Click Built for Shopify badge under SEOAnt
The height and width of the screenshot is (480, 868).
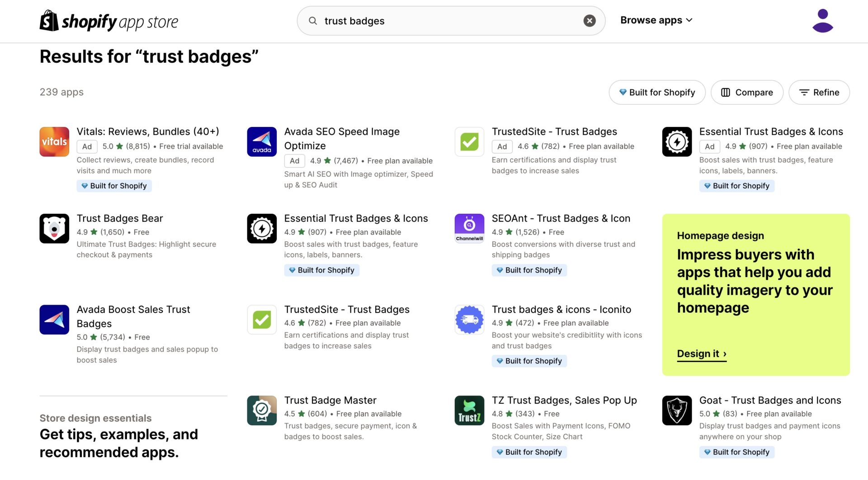point(529,270)
